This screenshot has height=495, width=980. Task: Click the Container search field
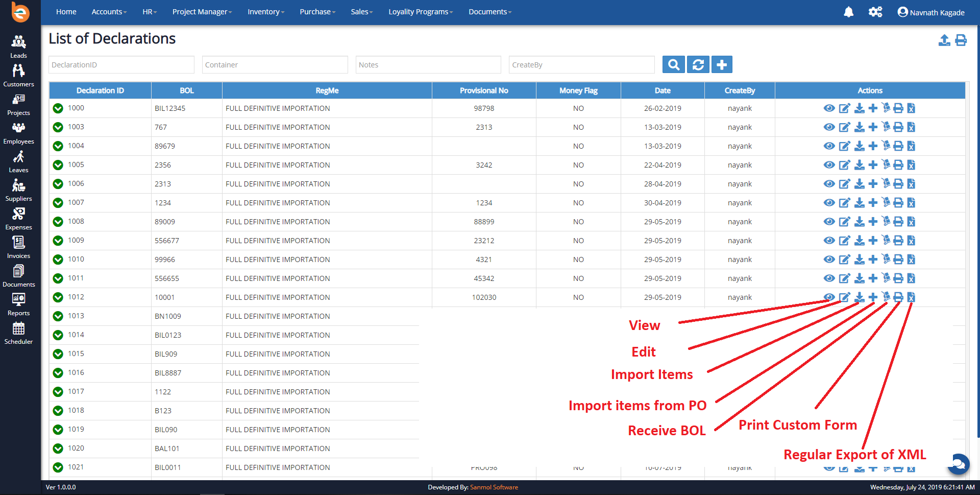click(275, 65)
